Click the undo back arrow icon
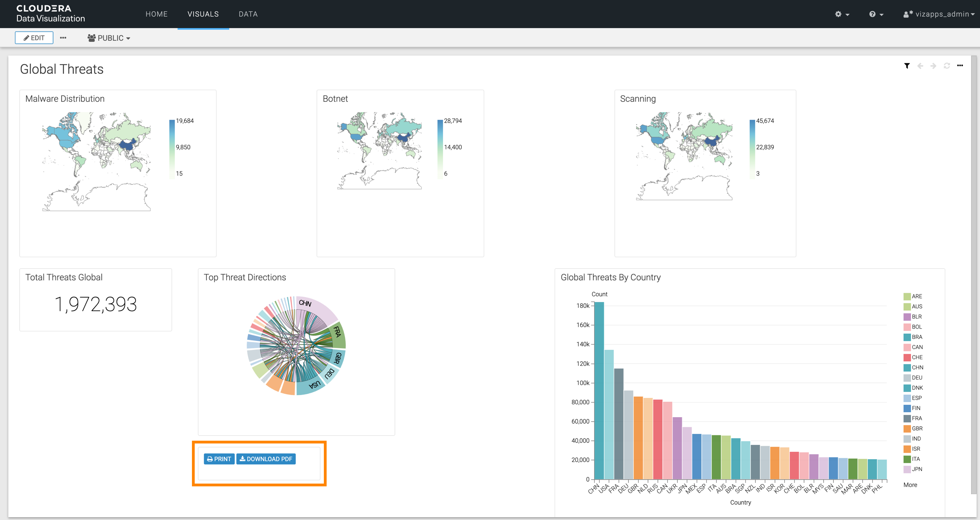The image size is (980, 520). click(920, 66)
